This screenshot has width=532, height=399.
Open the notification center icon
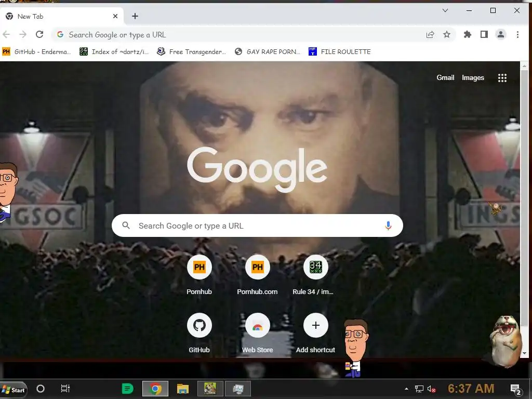tap(516, 389)
